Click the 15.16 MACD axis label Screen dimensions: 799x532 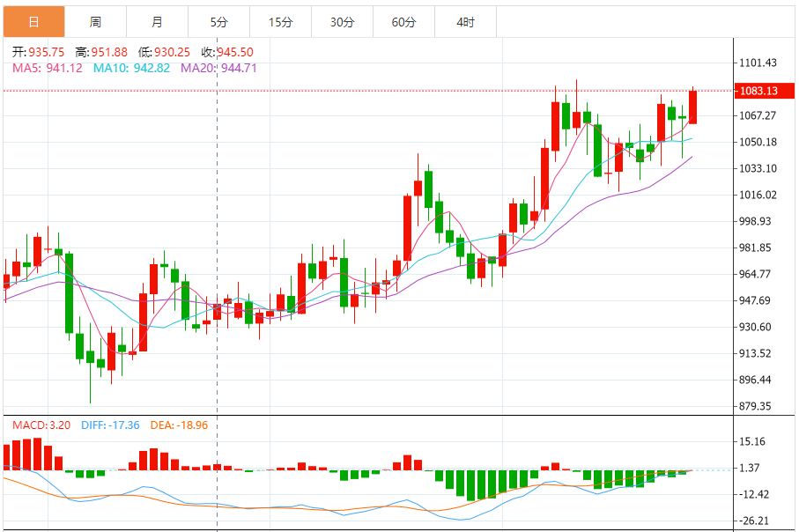point(752,441)
